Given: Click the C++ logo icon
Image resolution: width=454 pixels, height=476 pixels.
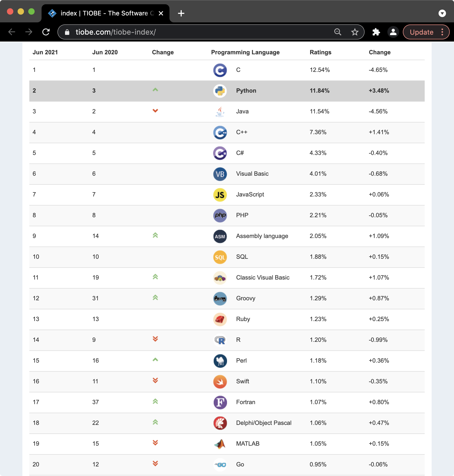Looking at the screenshot, I should point(220,133).
